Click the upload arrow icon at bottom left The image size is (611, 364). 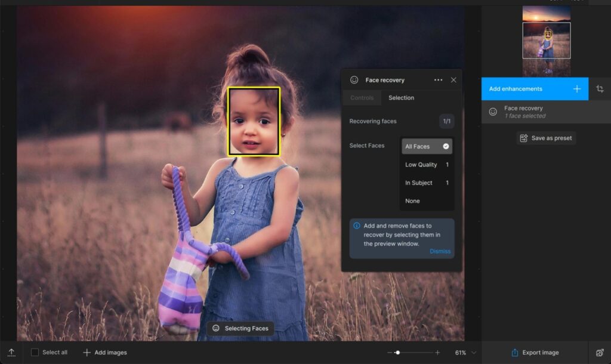point(11,352)
